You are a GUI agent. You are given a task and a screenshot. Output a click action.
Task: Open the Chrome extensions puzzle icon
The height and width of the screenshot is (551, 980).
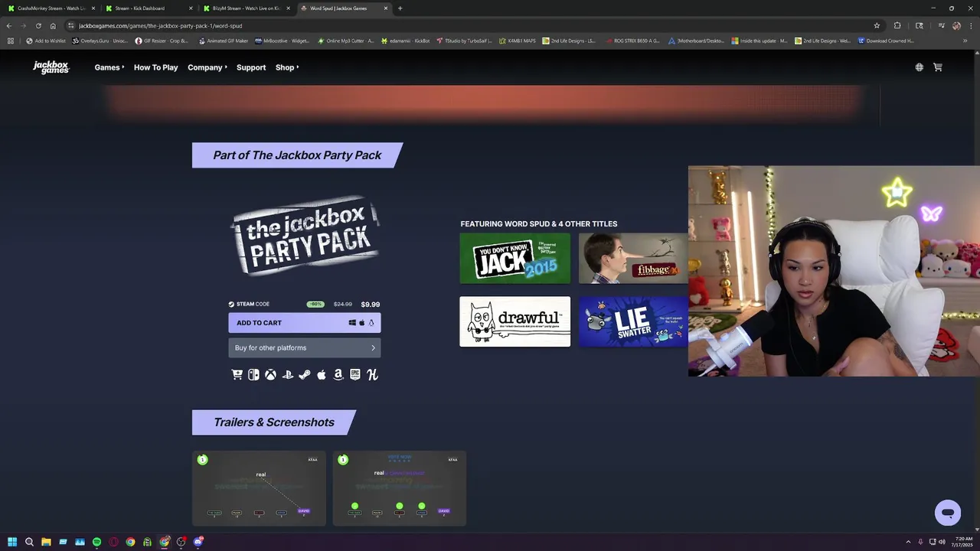(x=897, y=25)
